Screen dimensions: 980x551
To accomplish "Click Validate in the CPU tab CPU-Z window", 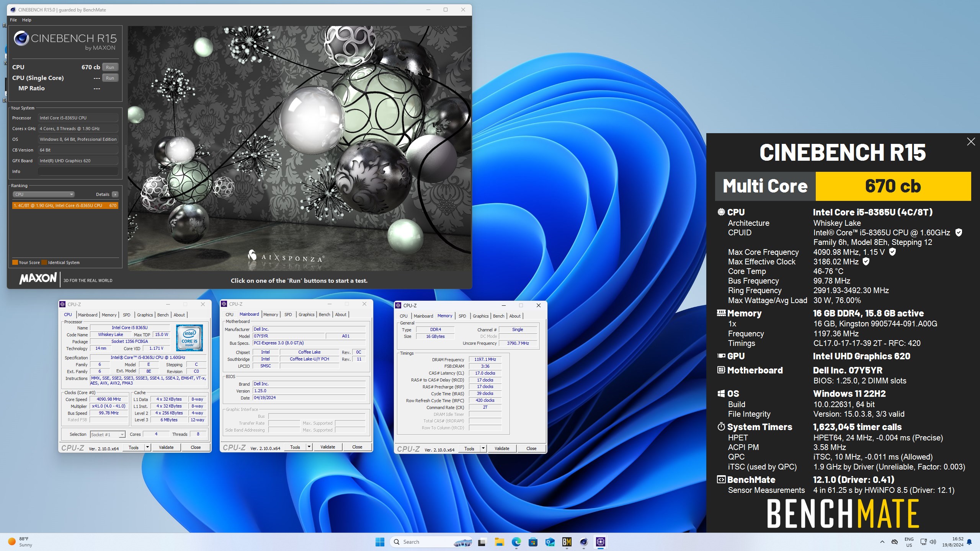I will coord(166,447).
